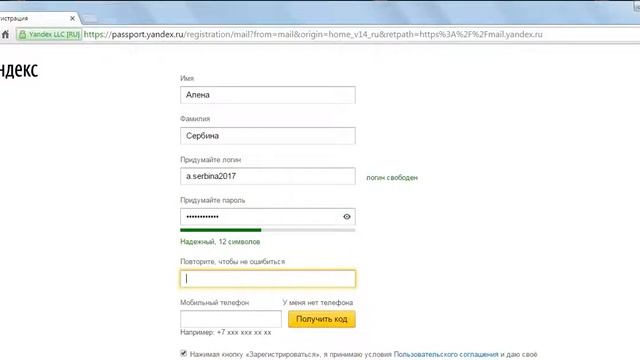The height and width of the screenshot is (360, 640).
Task: Click the Например: +7 xxx xxx xx xx hint
Action: (226, 332)
